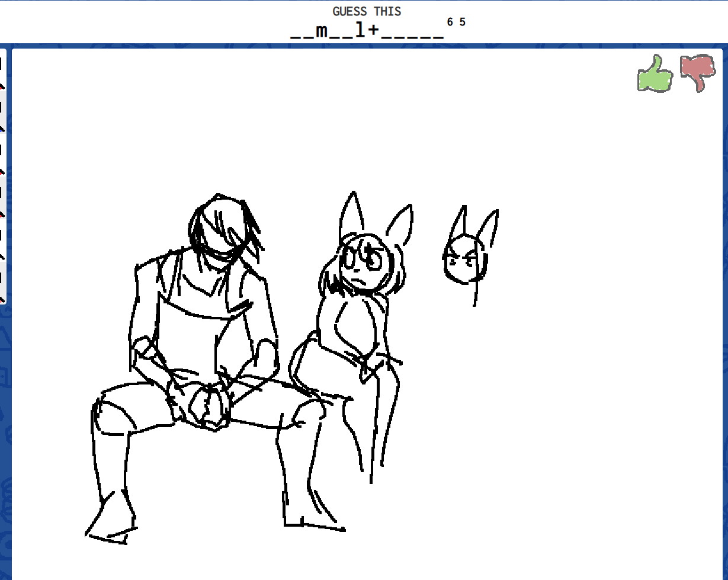728x580 pixels.
Task: Click the plus sign in the hint
Action: [x=373, y=31]
